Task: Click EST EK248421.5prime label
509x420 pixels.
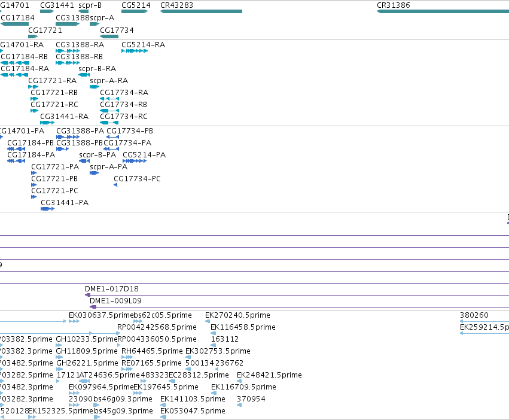Action: 269,375
